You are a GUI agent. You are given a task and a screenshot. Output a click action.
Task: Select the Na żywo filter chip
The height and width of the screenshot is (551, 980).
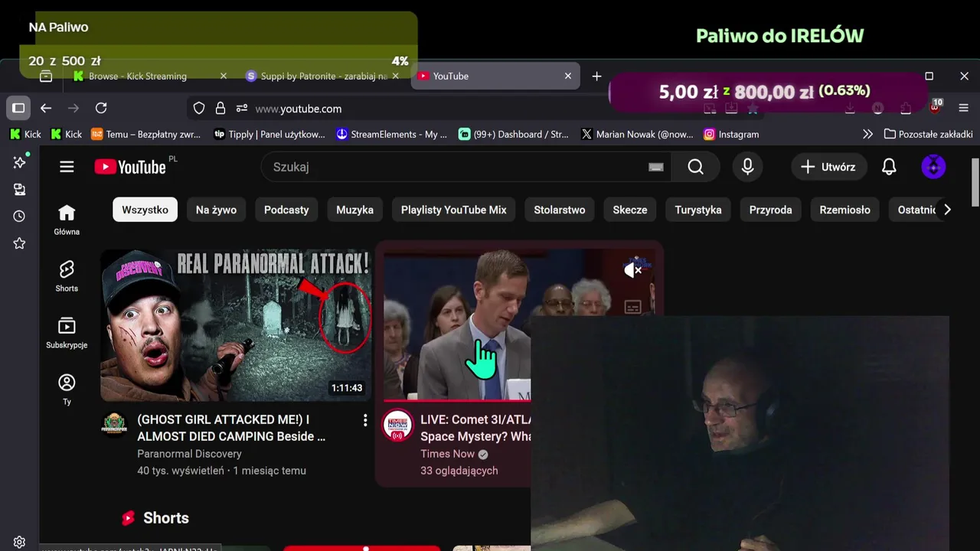(216, 210)
